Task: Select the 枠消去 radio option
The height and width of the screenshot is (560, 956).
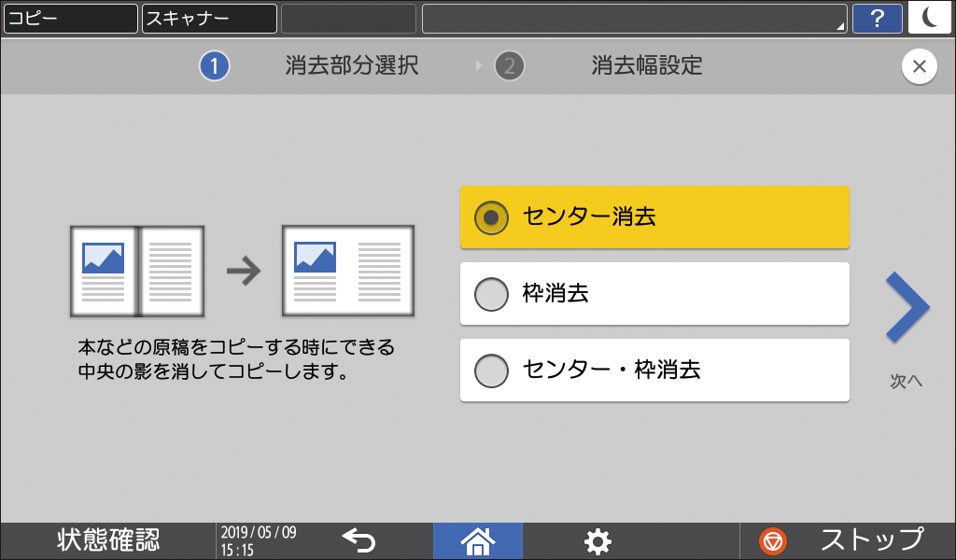Action: pos(654,293)
